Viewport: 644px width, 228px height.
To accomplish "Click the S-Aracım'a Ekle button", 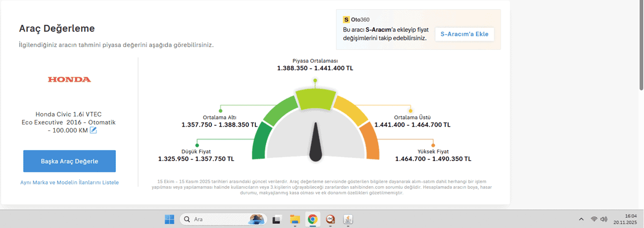I will click(464, 34).
